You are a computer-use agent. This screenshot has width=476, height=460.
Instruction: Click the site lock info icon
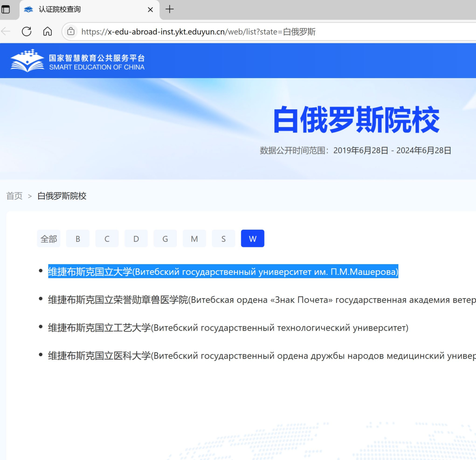tap(71, 32)
